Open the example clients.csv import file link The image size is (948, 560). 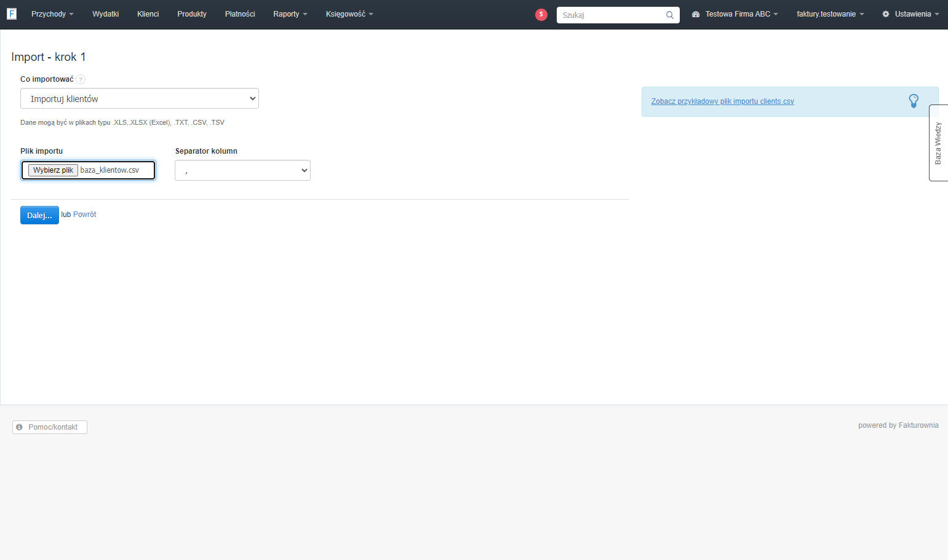(723, 101)
